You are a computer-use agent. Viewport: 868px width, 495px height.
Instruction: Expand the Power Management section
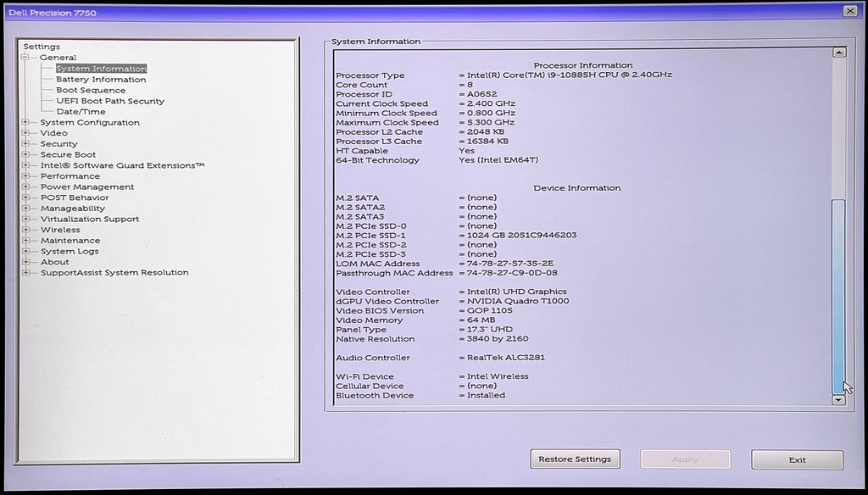tap(25, 187)
